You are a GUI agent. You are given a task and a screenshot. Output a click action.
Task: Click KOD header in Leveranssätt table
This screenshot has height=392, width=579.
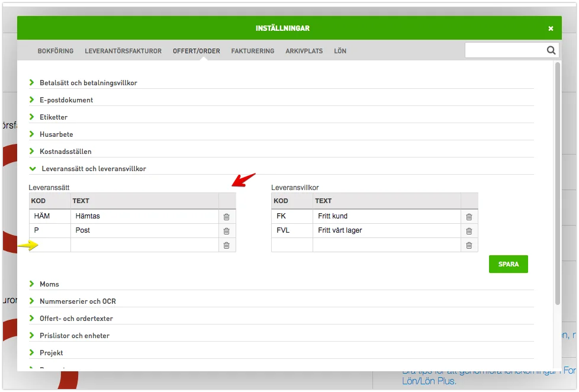50,201
